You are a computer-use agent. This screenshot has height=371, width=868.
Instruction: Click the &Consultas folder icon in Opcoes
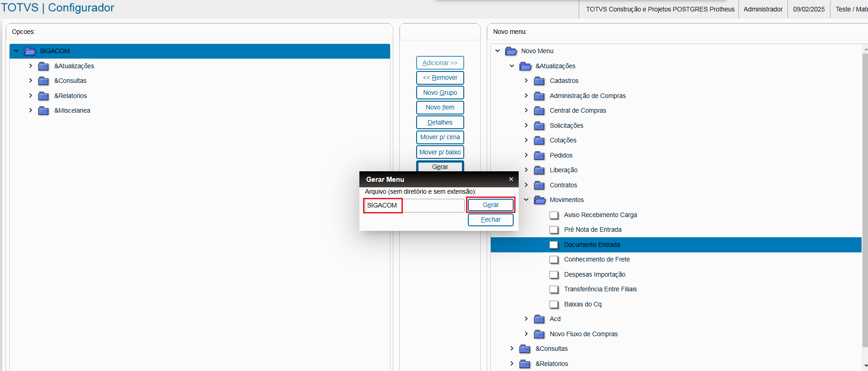[x=43, y=81]
